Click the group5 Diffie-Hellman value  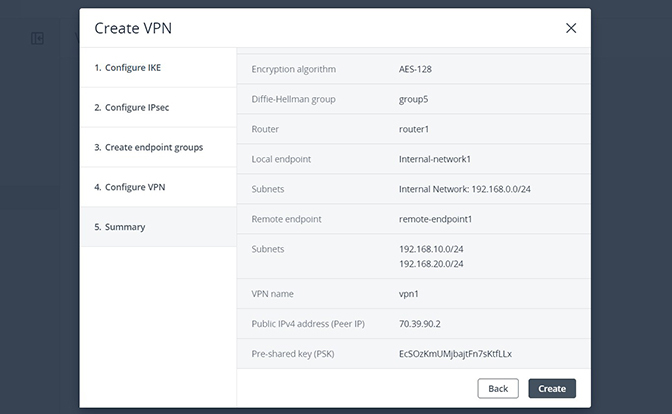pyautogui.click(x=413, y=99)
